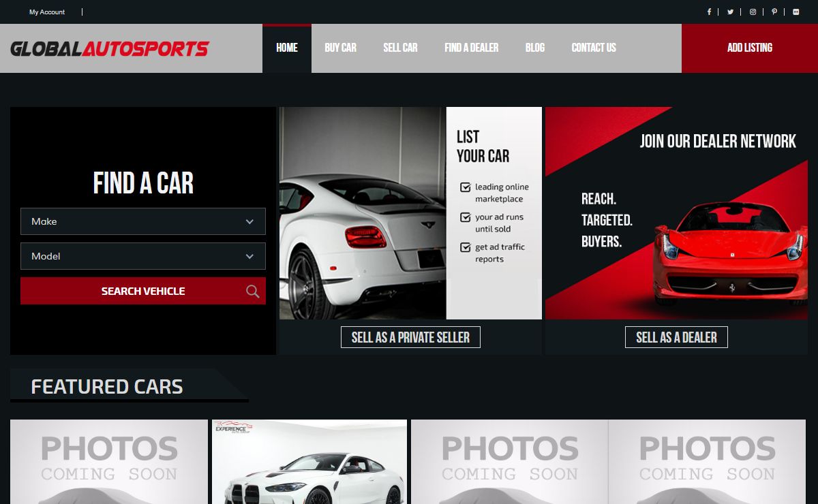Open the Flickr social icon
Screen dimensions: 818x504
tap(796, 12)
